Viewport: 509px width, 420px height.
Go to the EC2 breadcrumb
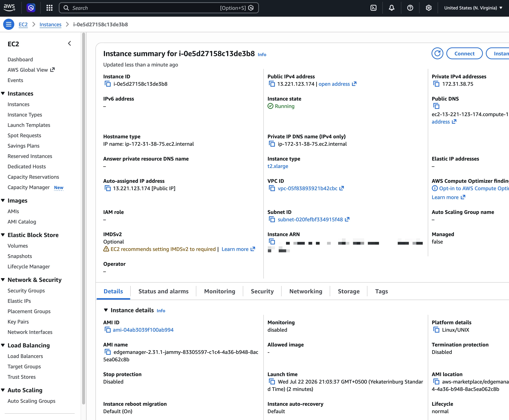pos(23,24)
